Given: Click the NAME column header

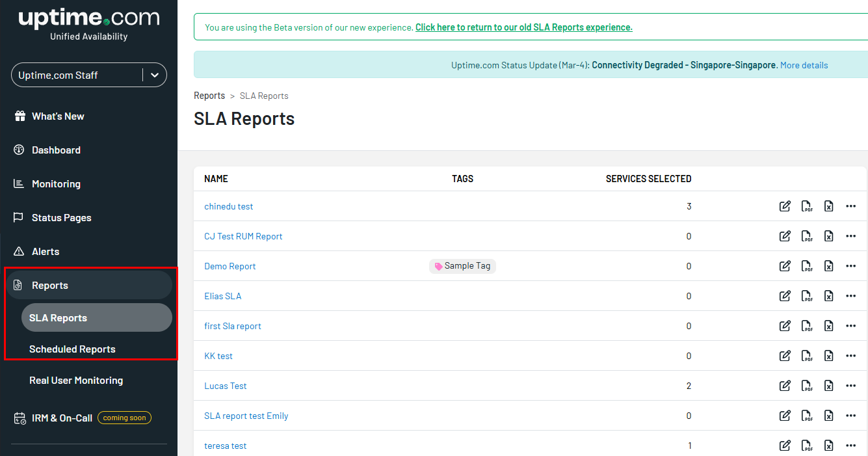Looking at the screenshot, I should click(x=216, y=179).
